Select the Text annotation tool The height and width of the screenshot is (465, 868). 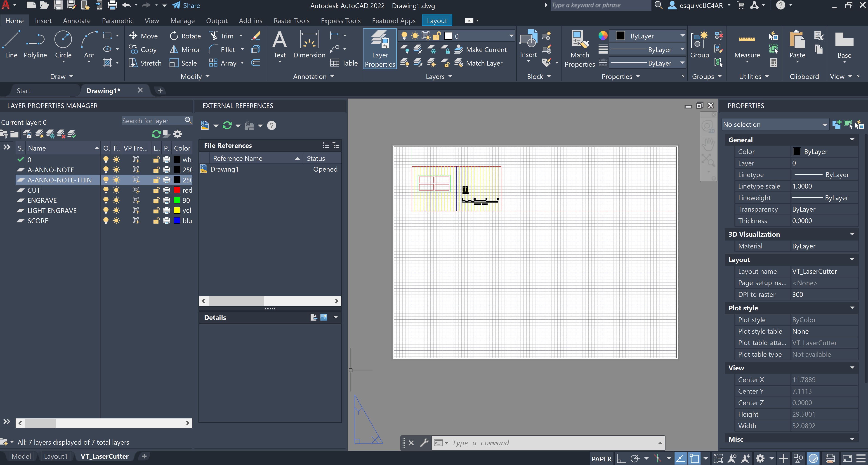pos(279,44)
